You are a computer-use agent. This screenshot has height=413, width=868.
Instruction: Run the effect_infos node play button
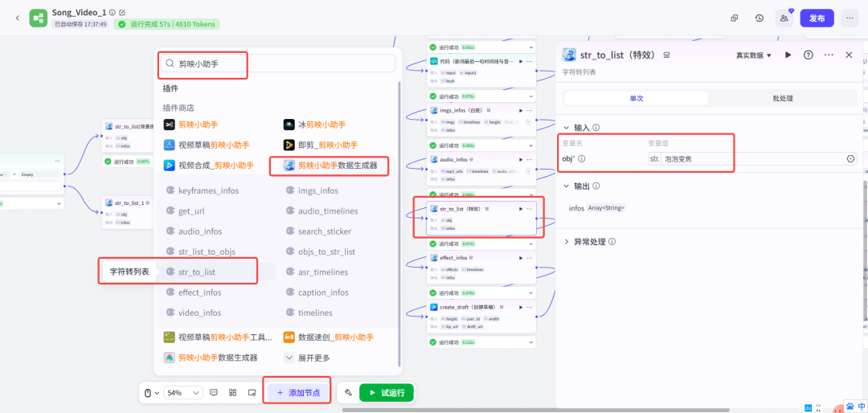coord(520,257)
